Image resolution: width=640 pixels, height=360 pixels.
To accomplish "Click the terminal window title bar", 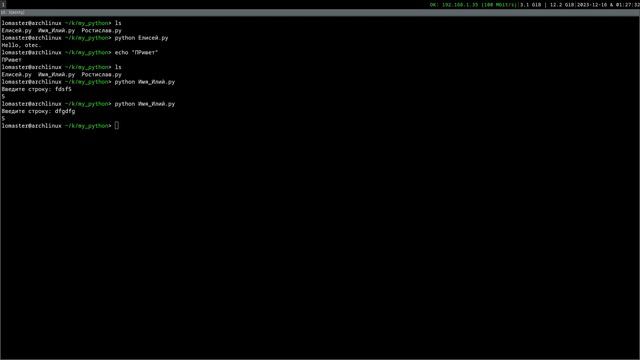I will click(320, 13).
